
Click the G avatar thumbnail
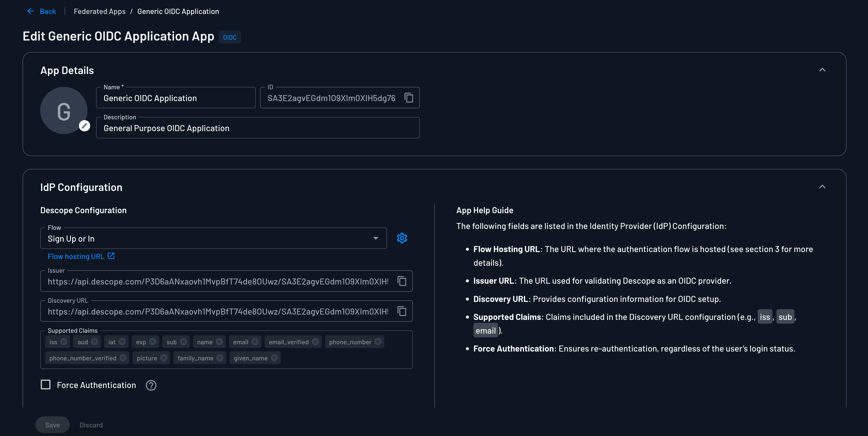tap(64, 110)
